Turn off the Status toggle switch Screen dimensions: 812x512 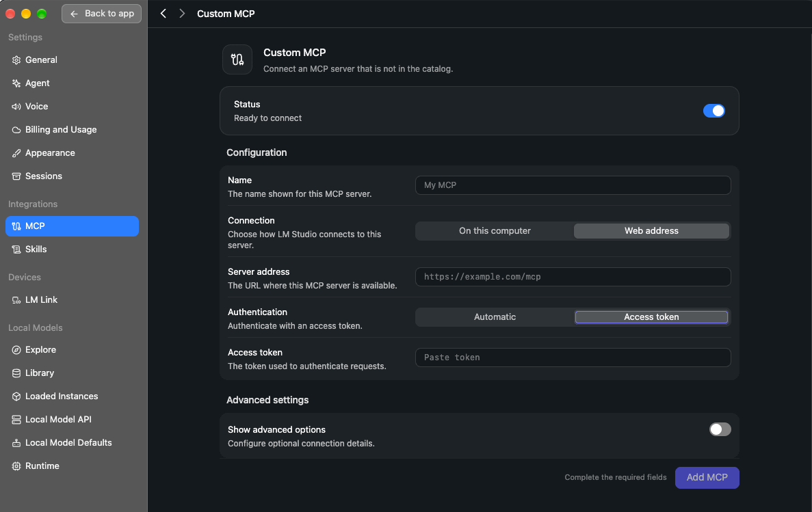pos(713,111)
